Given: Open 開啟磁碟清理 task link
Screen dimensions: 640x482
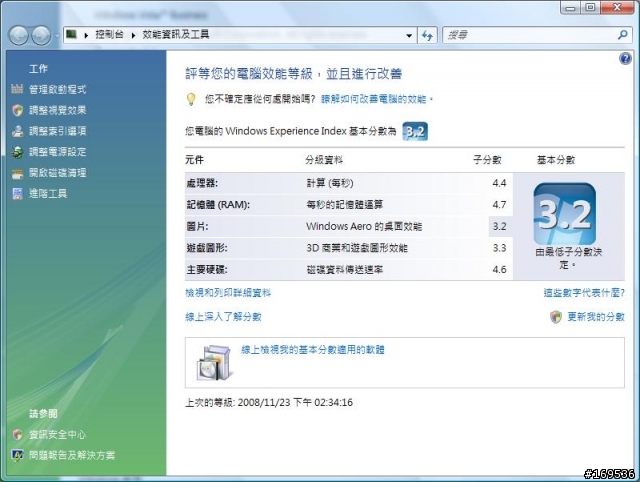Looking at the screenshot, I should [x=58, y=173].
